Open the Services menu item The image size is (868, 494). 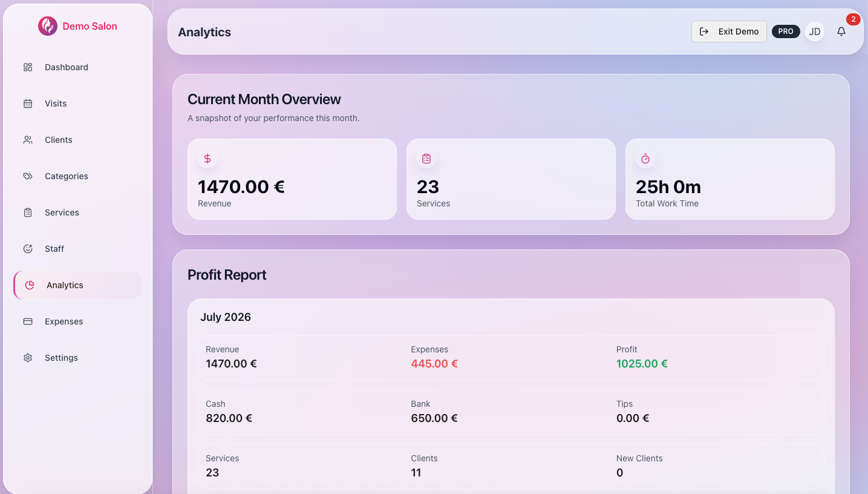coord(77,212)
